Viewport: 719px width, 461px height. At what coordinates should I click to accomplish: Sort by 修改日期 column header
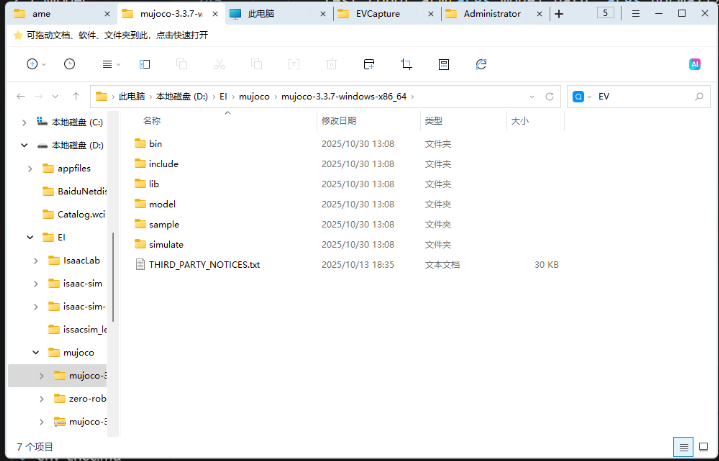click(339, 121)
